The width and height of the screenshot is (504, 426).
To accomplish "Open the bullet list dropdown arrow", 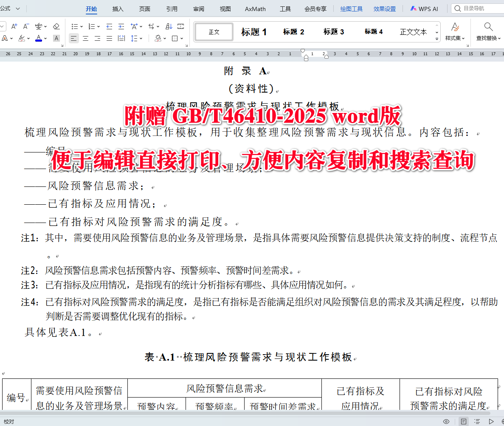I will [x=82, y=26].
